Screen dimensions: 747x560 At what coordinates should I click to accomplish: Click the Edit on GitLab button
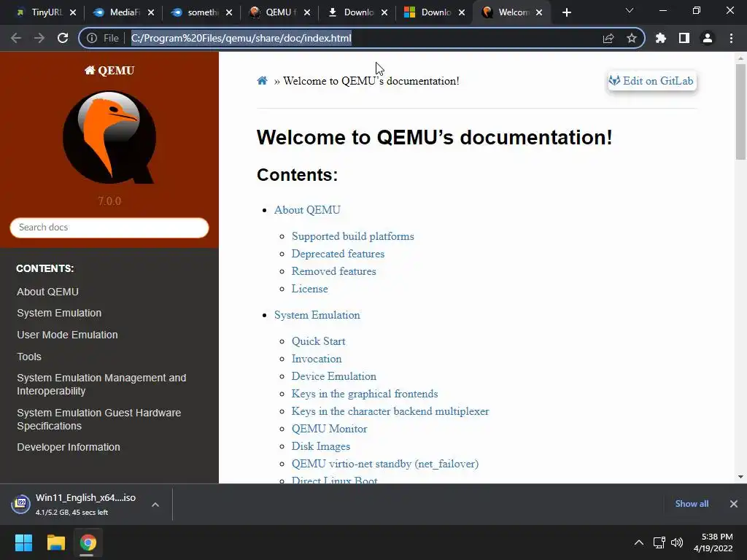tap(651, 81)
